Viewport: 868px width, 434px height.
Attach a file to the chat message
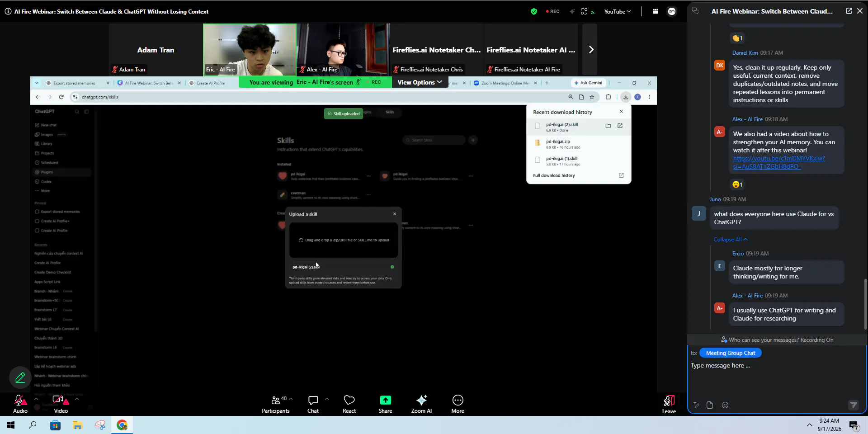tap(710, 405)
